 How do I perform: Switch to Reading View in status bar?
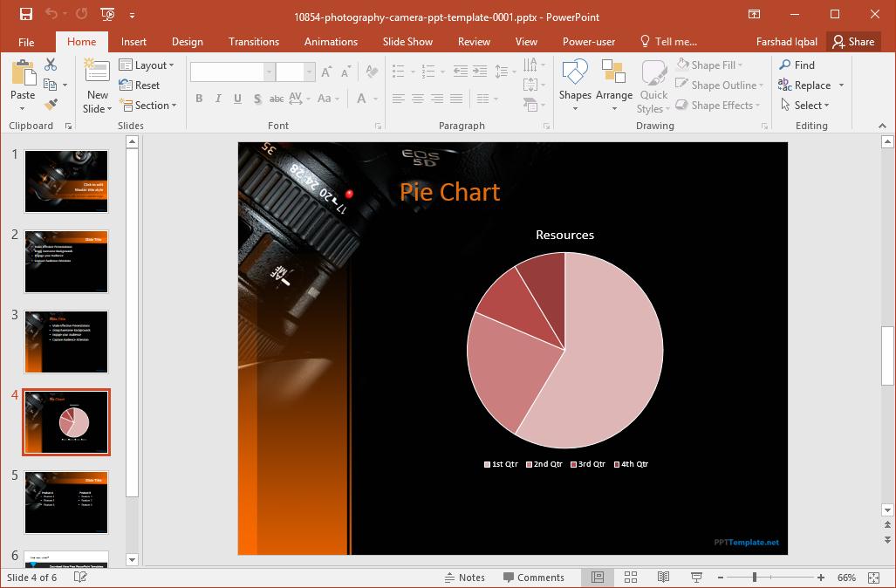click(x=663, y=578)
